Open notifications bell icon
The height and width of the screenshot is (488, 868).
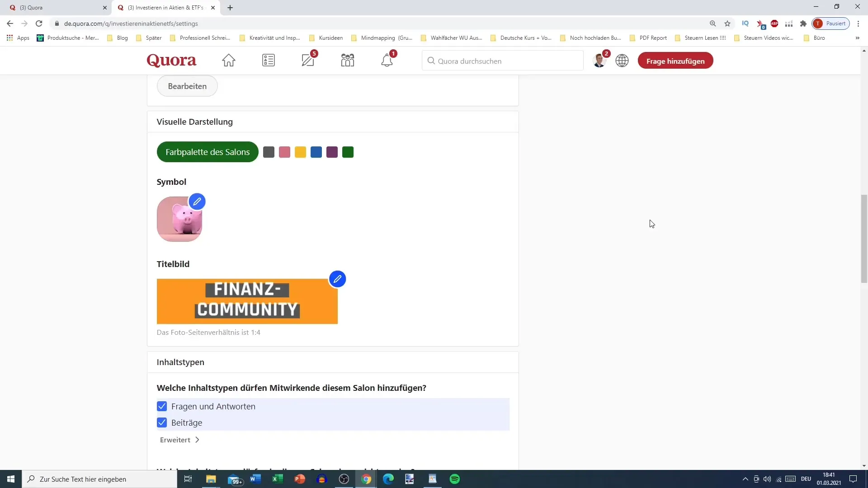click(387, 61)
